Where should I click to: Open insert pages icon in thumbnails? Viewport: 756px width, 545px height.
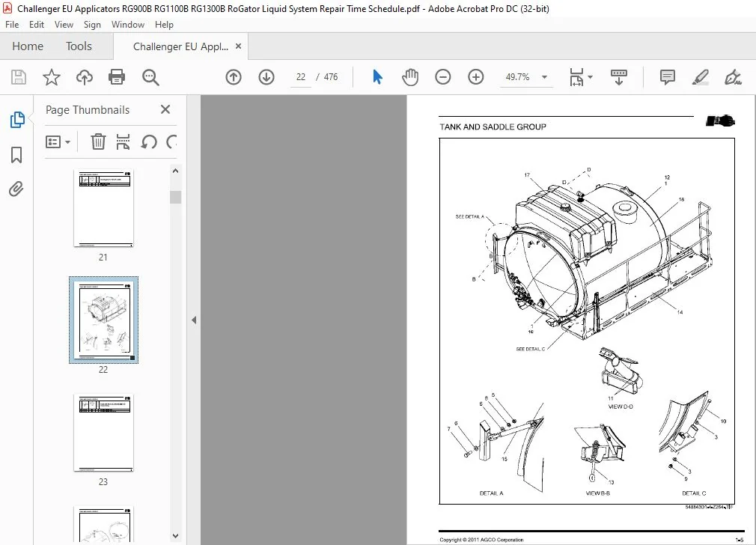click(123, 141)
